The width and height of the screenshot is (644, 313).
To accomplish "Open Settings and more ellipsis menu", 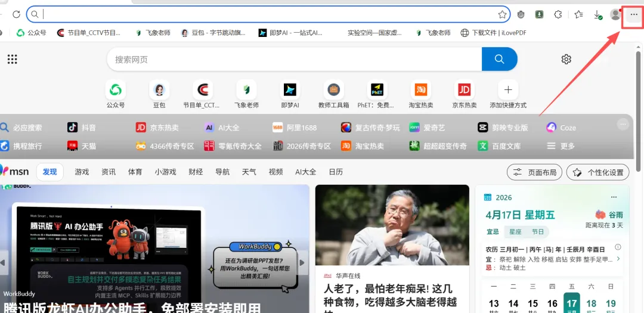I will point(634,14).
